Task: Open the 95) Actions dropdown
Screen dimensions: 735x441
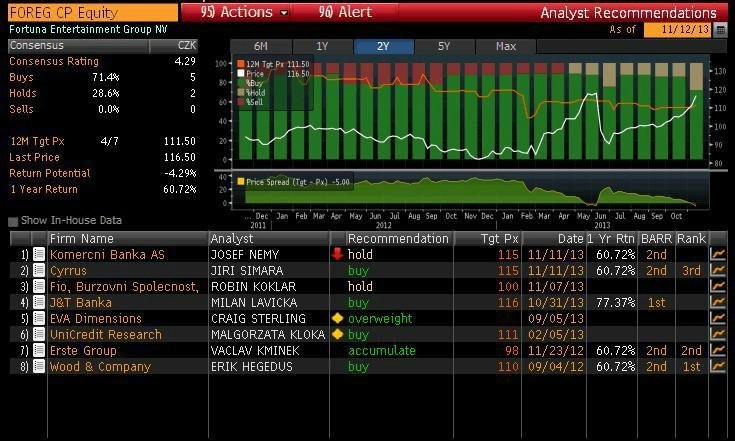Action: [x=244, y=12]
